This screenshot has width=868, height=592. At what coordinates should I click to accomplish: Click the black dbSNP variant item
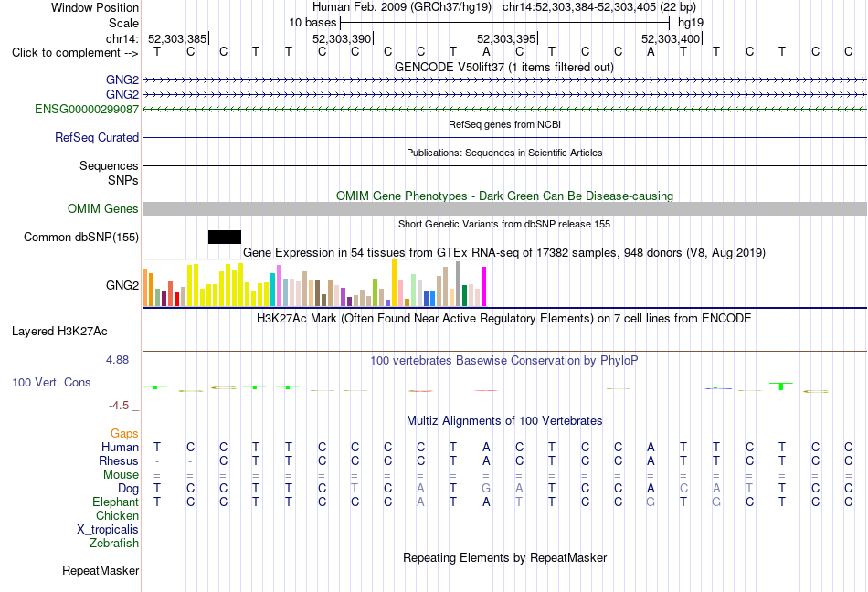coord(225,237)
